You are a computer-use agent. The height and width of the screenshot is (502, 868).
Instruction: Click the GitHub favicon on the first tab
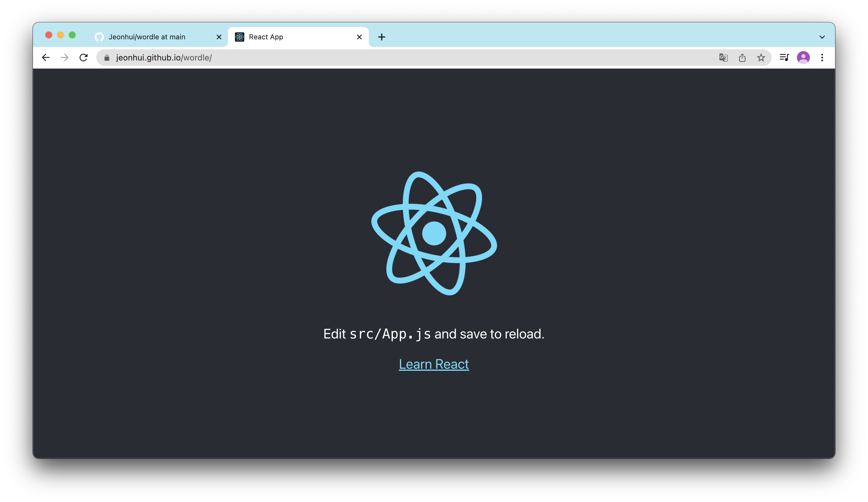tap(99, 37)
